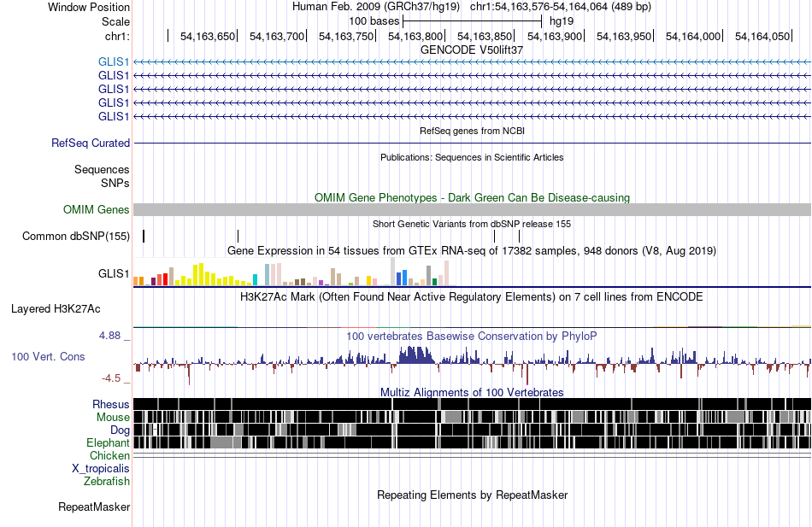Click the light-blue GLIS1 transcript label
Screen dimensions: 812x527
(114, 61)
